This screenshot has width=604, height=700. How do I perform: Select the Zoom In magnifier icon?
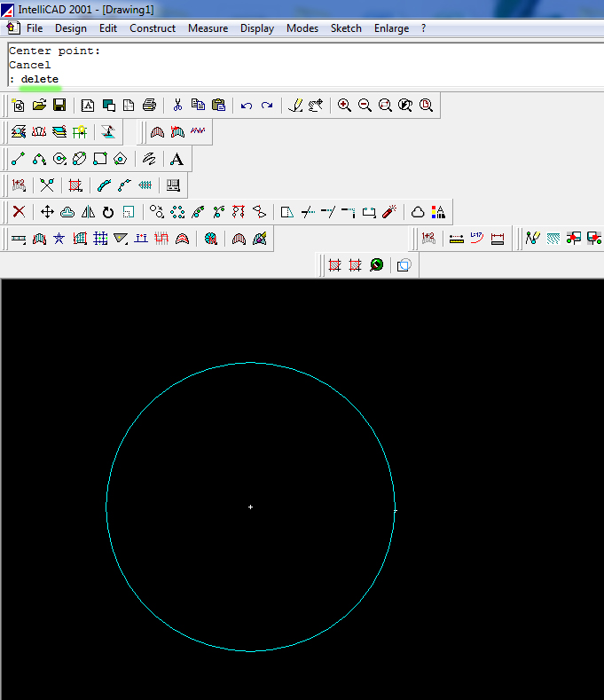click(344, 106)
